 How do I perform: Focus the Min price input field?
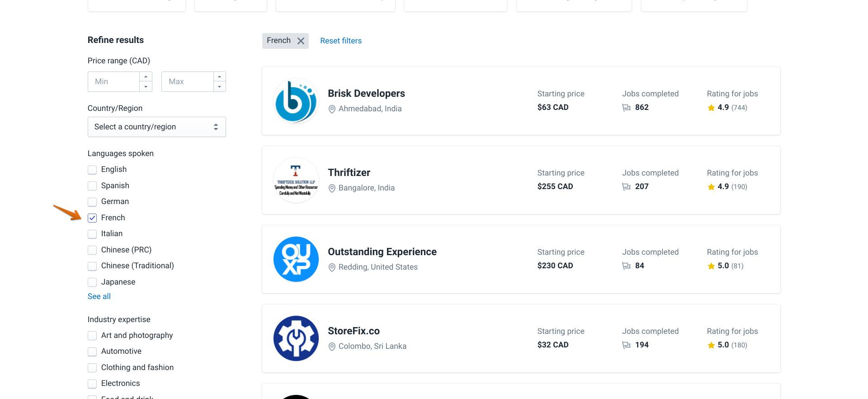(114, 82)
